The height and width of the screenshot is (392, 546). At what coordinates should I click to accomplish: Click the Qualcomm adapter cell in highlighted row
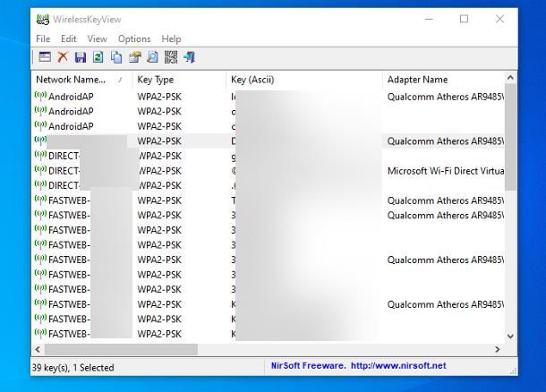(x=446, y=141)
